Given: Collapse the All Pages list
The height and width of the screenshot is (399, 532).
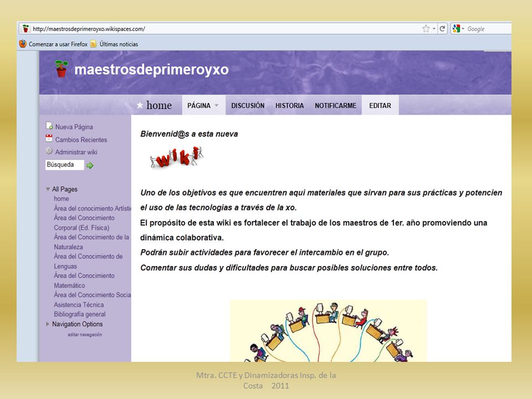Looking at the screenshot, I should 48,189.
